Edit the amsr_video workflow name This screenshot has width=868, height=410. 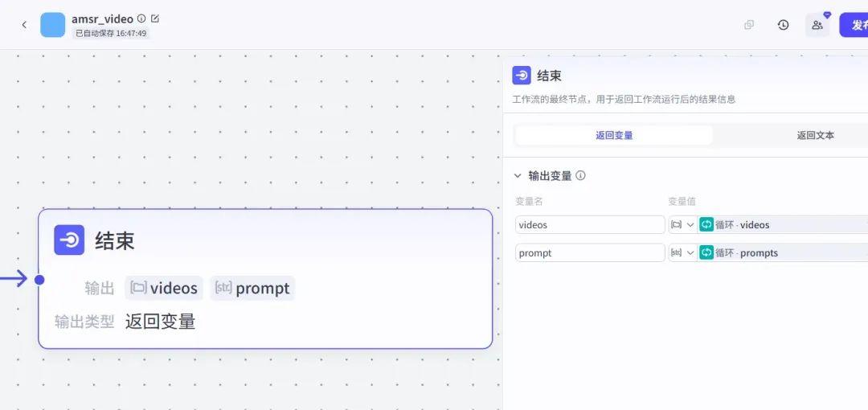(x=155, y=18)
